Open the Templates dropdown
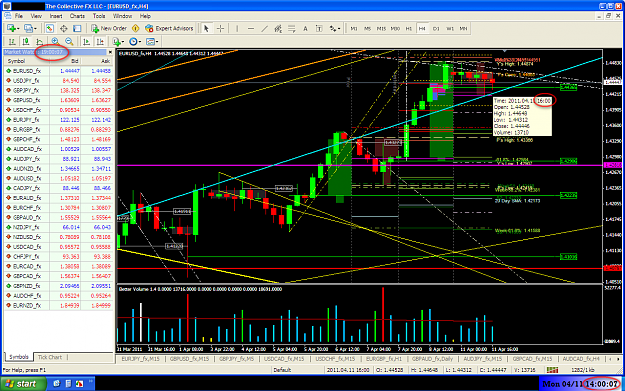Viewport: 625px width, 391px height. point(152,41)
